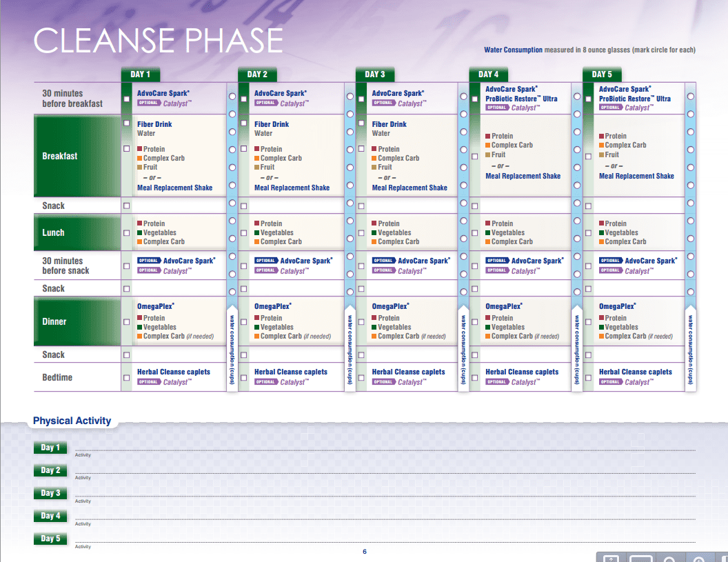Click the Day 2 label under Physical Activity
Screen dimensions: 728x562
coord(50,470)
